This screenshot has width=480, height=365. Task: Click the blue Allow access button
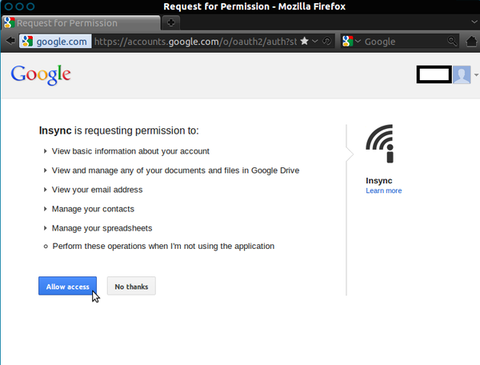click(x=68, y=286)
